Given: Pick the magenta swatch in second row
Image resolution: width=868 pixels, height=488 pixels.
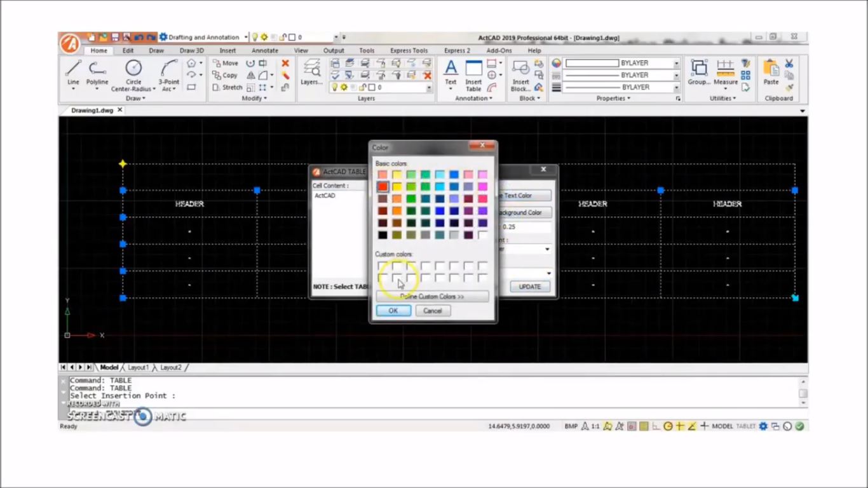Looking at the screenshot, I should pyautogui.click(x=483, y=187).
